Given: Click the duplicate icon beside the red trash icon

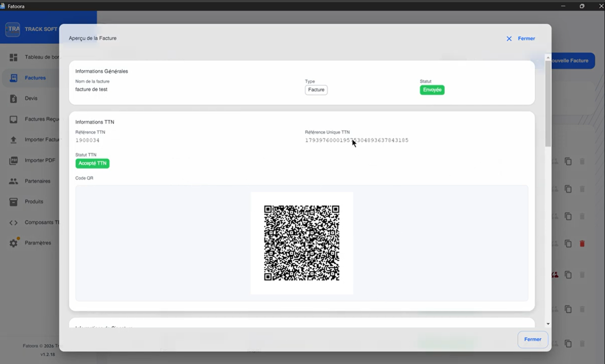Looking at the screenshot, I should [568, 244].
